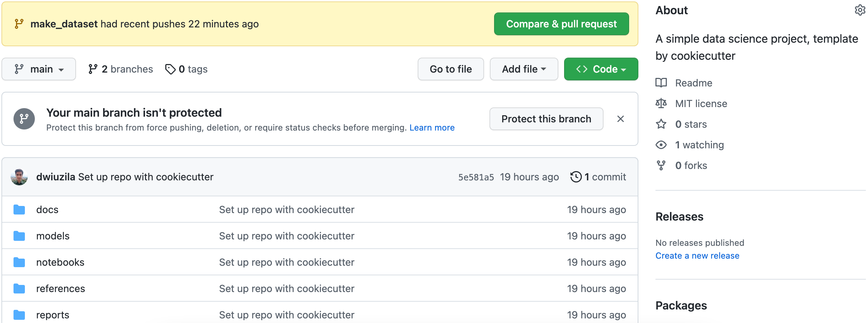This screenshot has height=323, width=868.
Task: Click the fork icon next to 0 forks
Action: 661,165
